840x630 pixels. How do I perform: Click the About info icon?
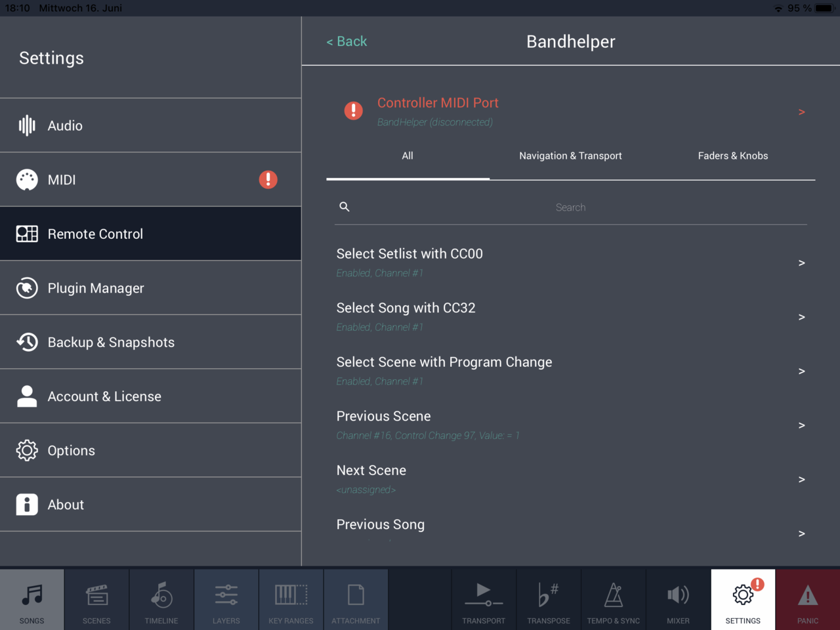(27, 505)
